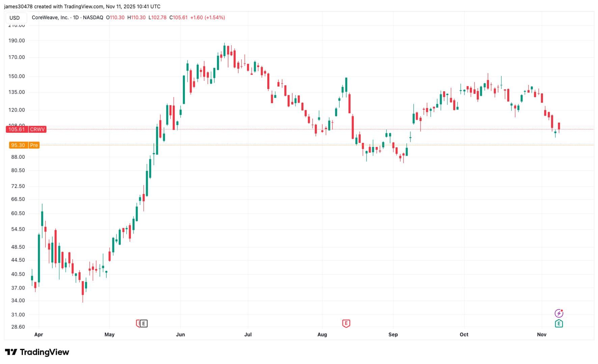Click the red earnings icon in August

pos(346,324)
